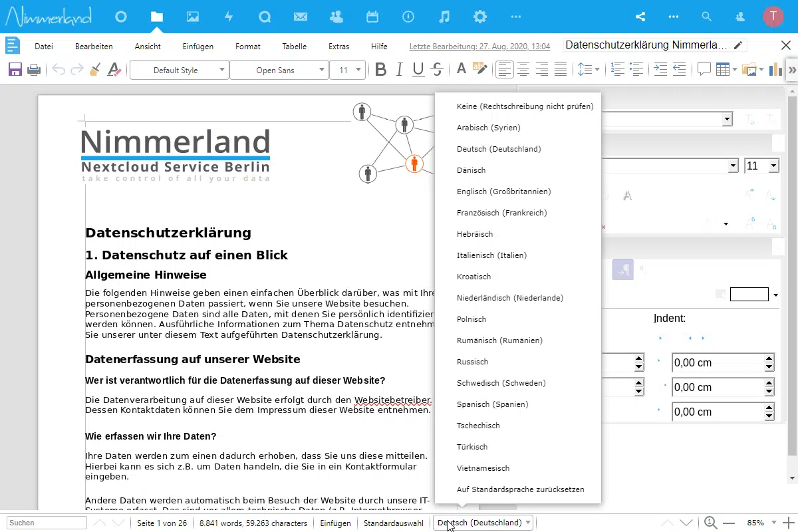Viewport: 798px width, 532px height.
Task: Open the Deutsch (Deutschland) language selector
Action: 483,523
